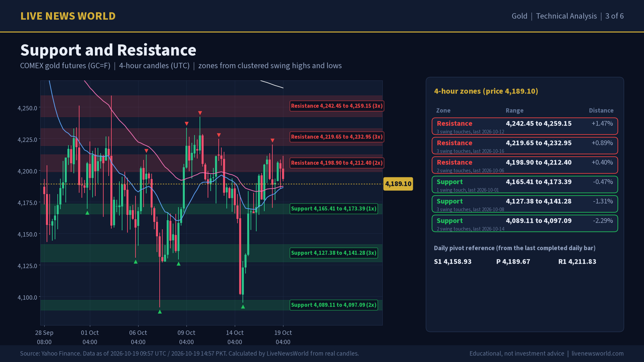Select the chart label Resistance 4,198.90 to 4,212.40
644x362 pixels.
click(x=337, y=163)
